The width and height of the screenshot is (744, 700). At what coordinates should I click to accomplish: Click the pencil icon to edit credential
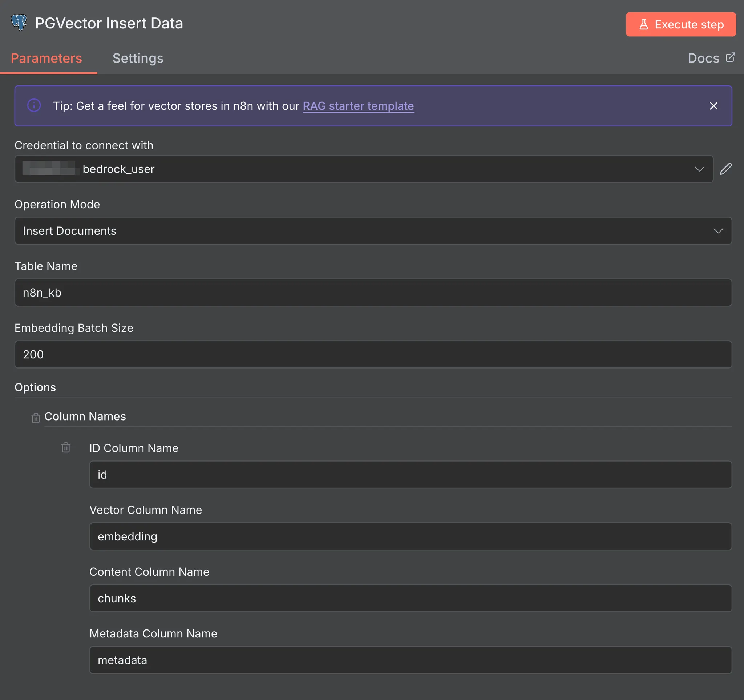726,169
